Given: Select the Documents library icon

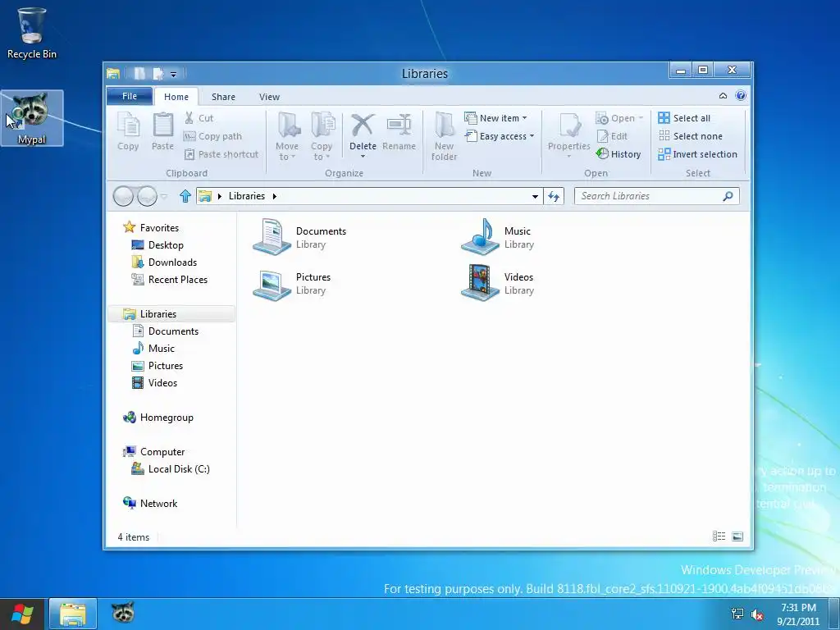Looking at the screenshot, I should coord(272,237).
